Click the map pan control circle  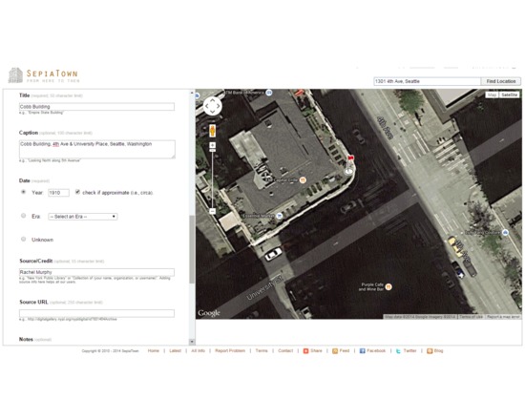click(x=212, y=106)
